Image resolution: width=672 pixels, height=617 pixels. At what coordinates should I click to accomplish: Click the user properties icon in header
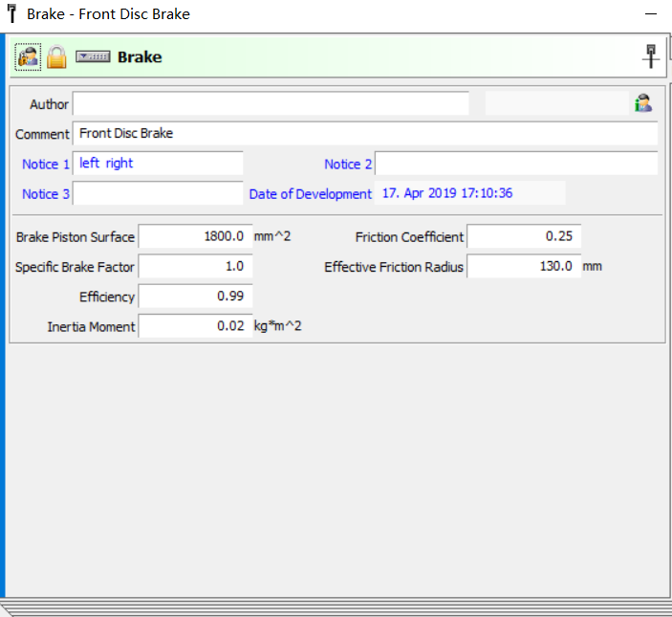(28, 57)
